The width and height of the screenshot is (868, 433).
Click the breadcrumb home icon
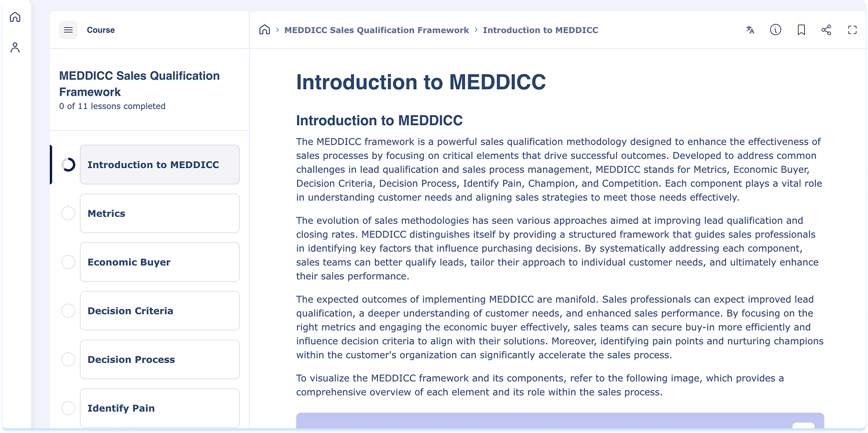[x=265, y=30]
